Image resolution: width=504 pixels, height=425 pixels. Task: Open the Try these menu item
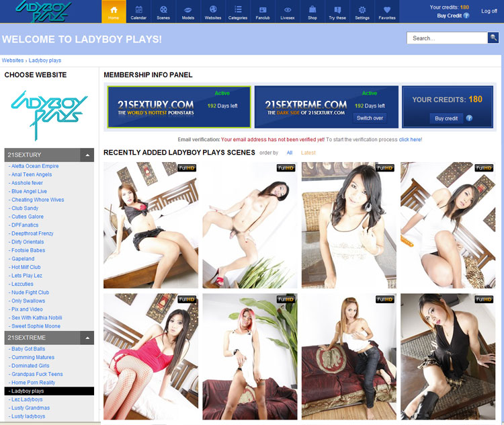[337, 11]
